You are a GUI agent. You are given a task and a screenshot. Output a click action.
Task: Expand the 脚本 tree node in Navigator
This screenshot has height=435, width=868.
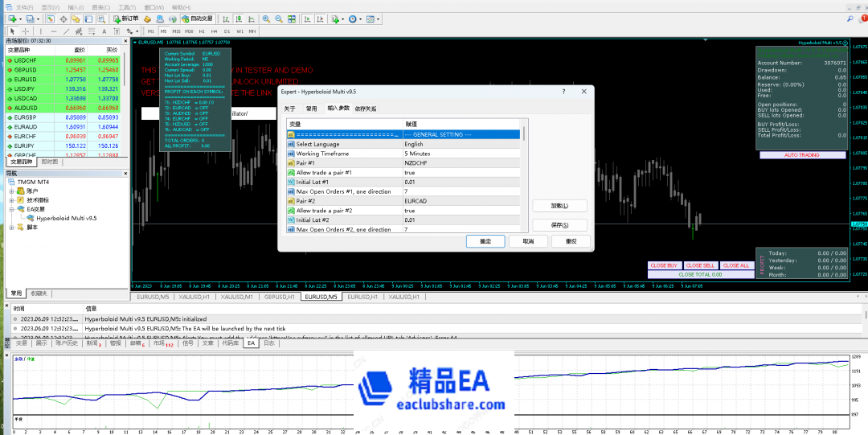[11, 228]
